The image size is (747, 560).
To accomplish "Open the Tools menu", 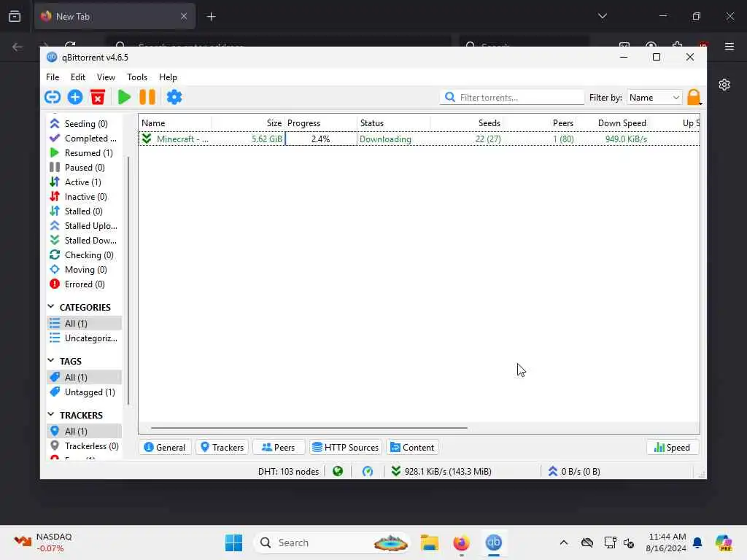I will 136,77.
